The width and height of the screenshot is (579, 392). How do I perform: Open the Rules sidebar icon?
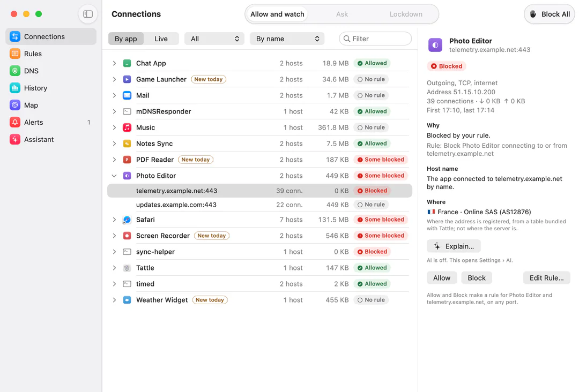click(15, 54)
